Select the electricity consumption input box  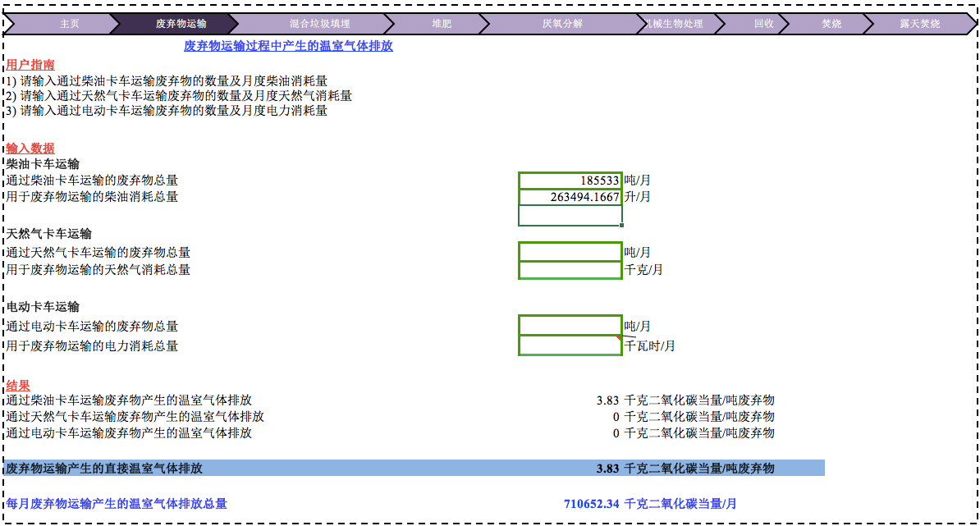pos(570,345)
